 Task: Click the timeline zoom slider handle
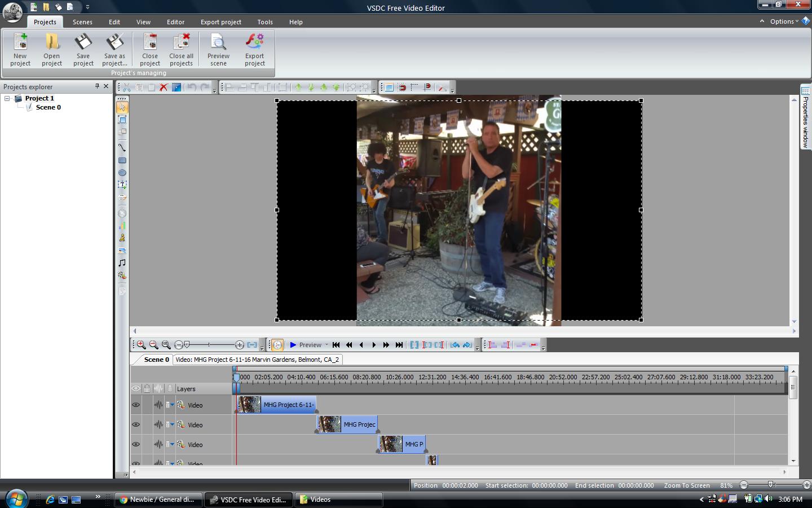[x=187, y=345]
